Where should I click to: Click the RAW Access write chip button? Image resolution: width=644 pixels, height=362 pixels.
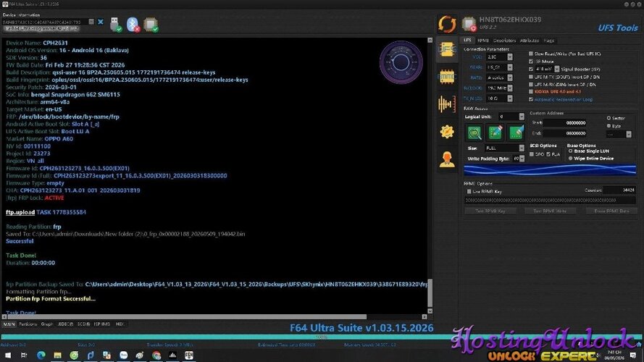click(495, 132)
